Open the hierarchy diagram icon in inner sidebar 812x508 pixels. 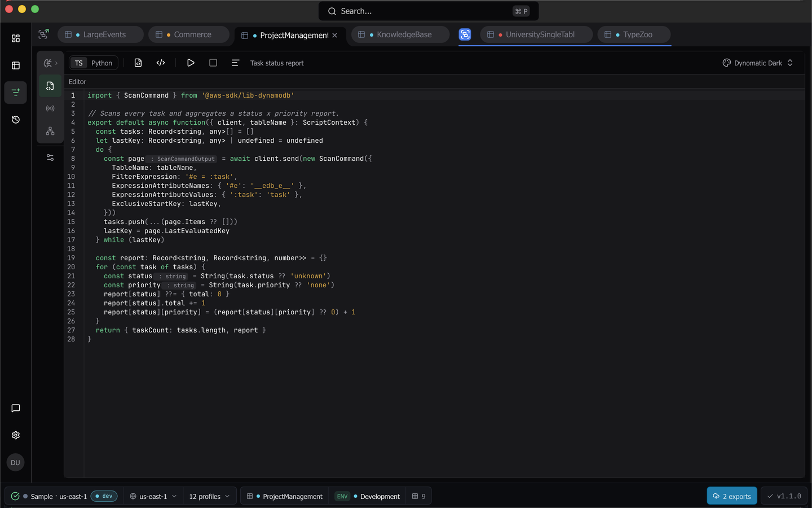pos(50,131)
